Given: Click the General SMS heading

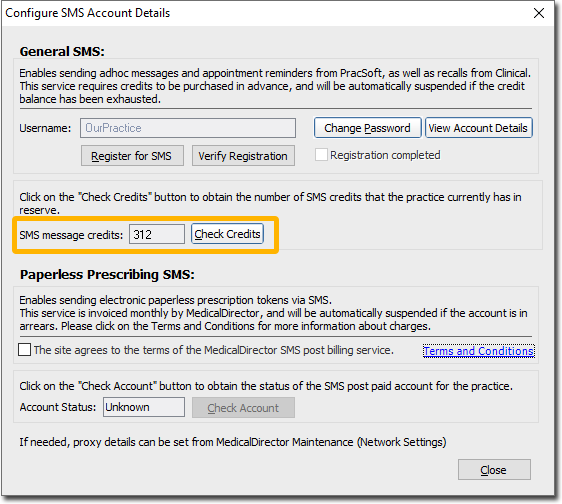Looking at the screenshot, I should point(62,51).
